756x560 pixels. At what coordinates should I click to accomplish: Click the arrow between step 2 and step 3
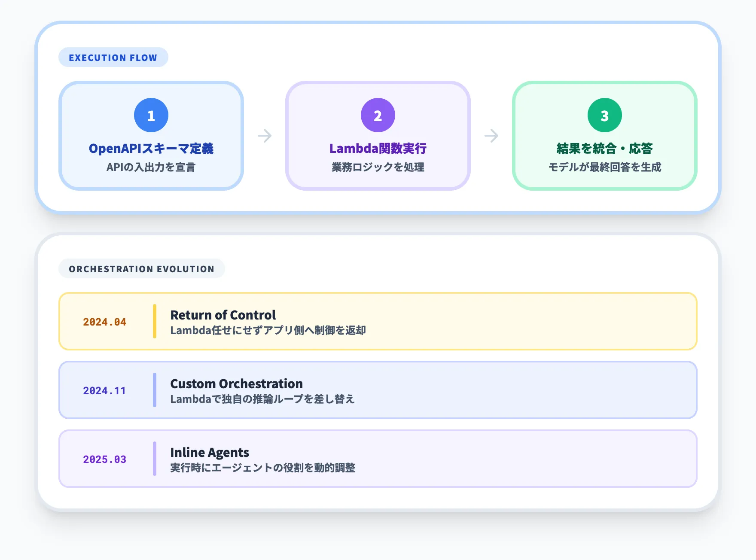491,135
